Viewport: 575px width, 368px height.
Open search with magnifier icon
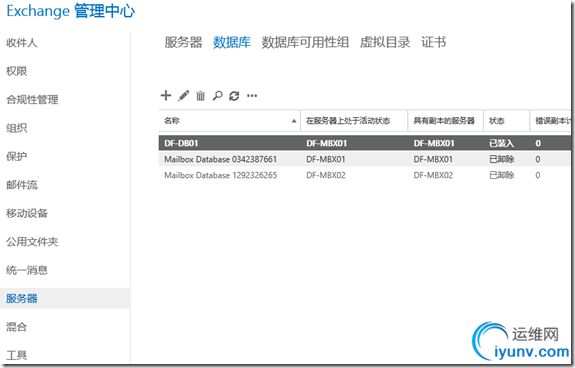coord(217,96)
